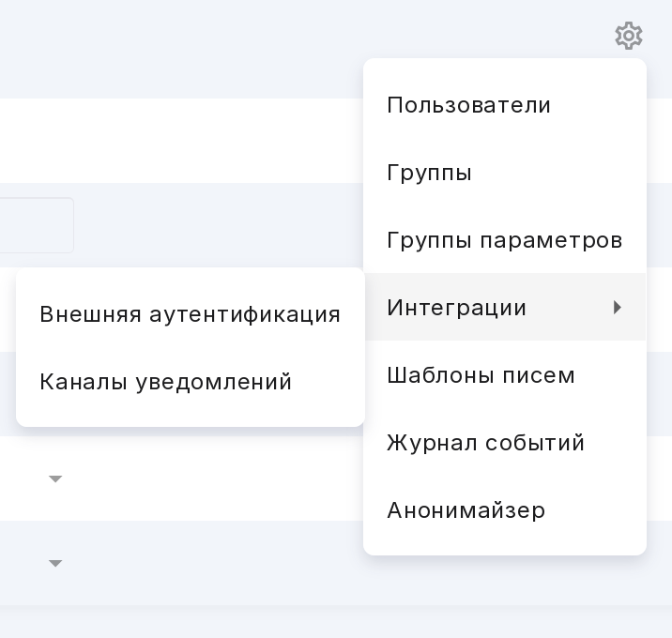Screen dimensions: 672x638
Task: Open Группы параметров
Action: (x=504, y=240)
